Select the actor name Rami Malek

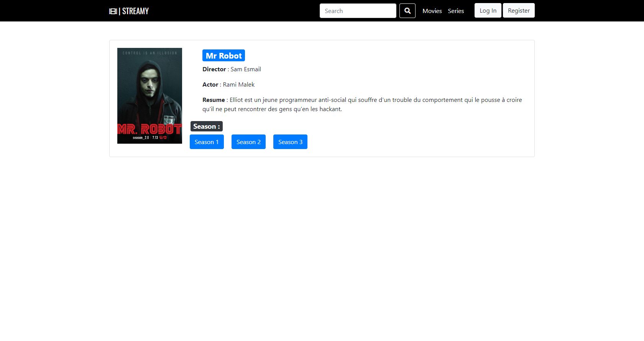(239, 85)
